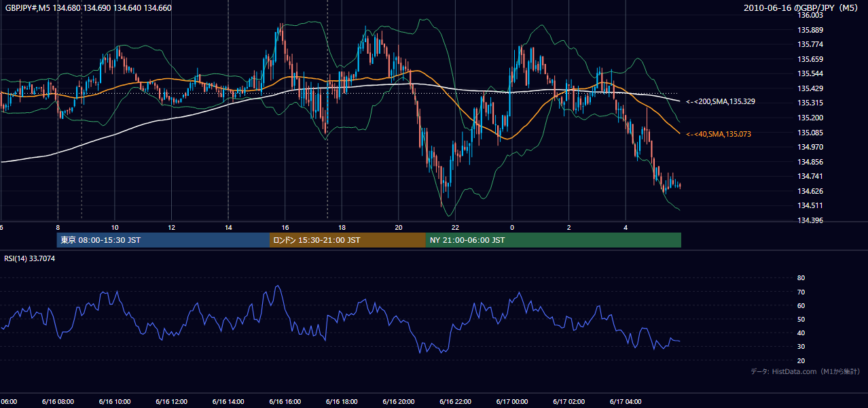Click price axis value 135.544
Screen dimensions: 868x408
(810, 73)
